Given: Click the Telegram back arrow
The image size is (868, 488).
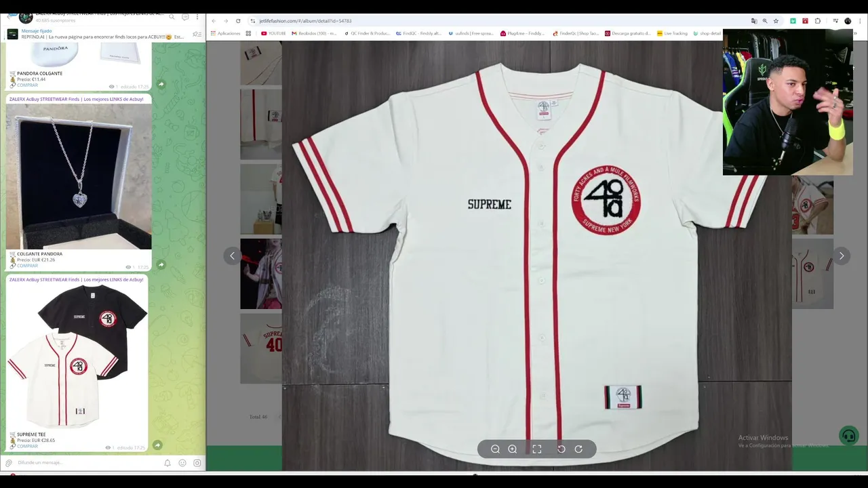Looking at the screenshot, I should (10, 17).
